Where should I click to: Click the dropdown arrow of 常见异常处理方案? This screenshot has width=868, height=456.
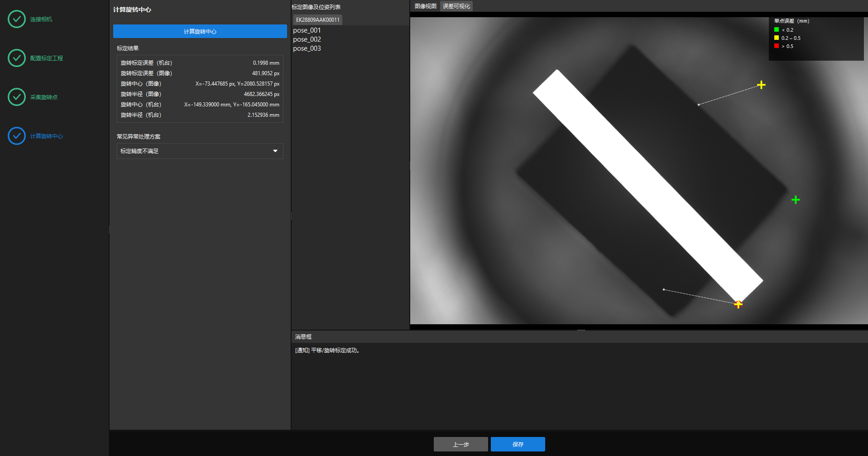275,151
